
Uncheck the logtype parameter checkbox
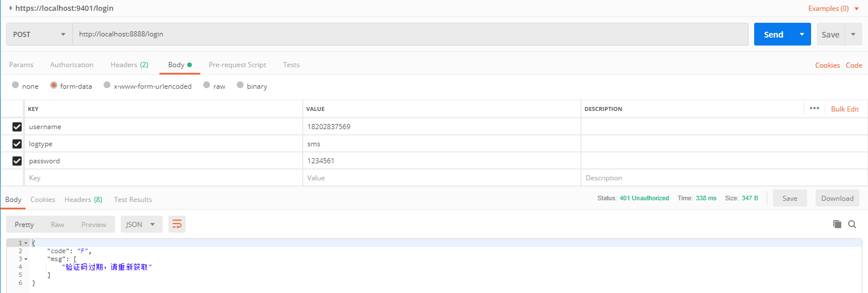click(x=17, y=144)
